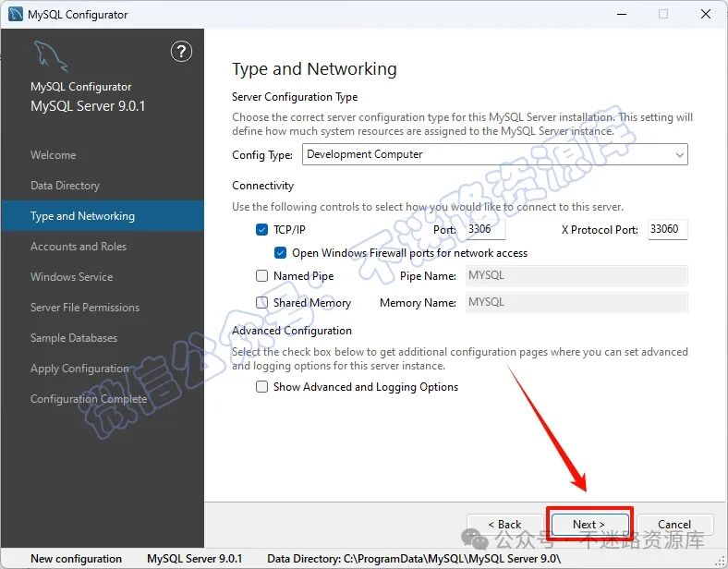Click the MySQL Configurator title bar app icon
Image resolution: width=728 pixels, height=569 pixels.
click(x=16, y=15)
